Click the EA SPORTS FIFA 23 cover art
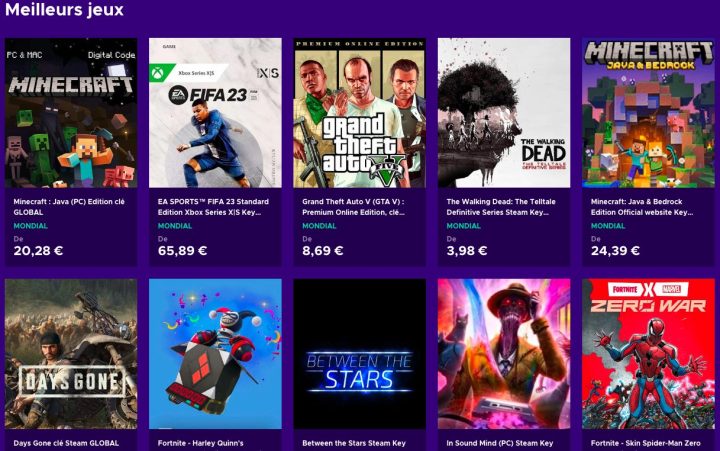 point(215,113)
